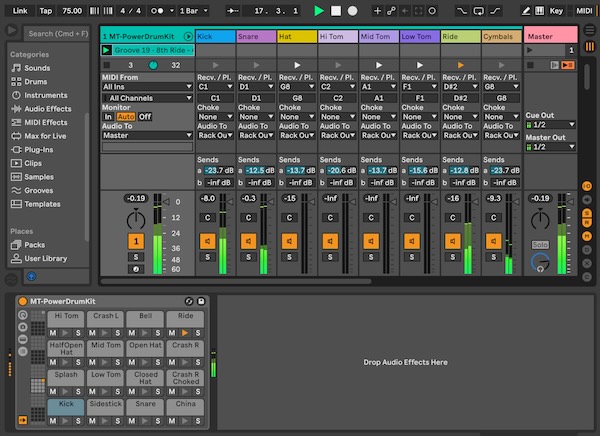Image resolution: width=600 pixels, height=436 pixels.
Task: Save the MT-PowerDrumKit rack preset
Action: pyautogui.click(x=201, y=301)
